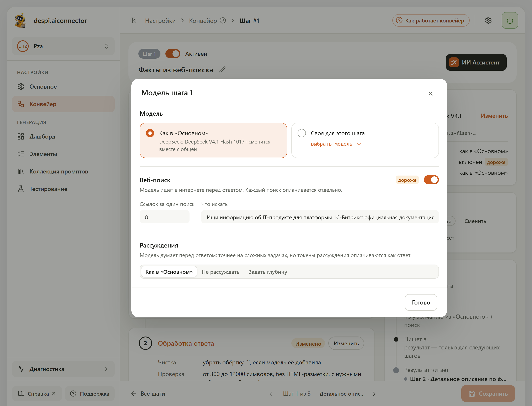532x406 pixels.
Task: Click Изменить for Обработка ответа
Action: (x=346, y=343)
